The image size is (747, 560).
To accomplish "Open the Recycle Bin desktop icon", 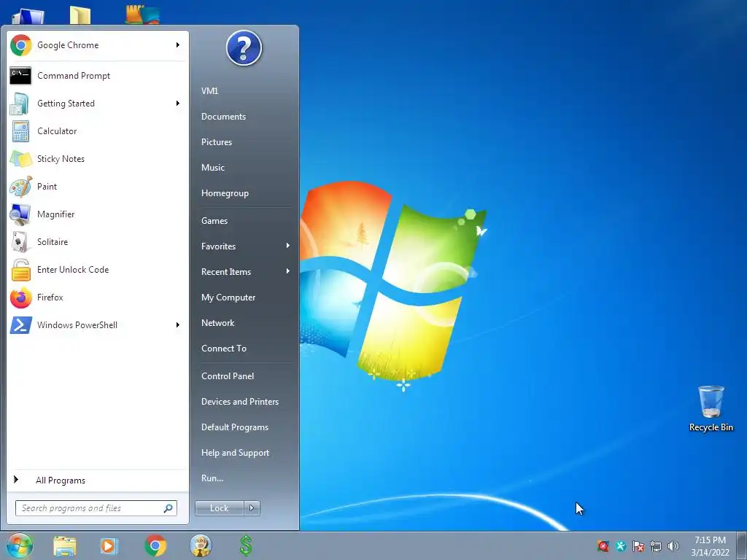I will tap(711, 408).
